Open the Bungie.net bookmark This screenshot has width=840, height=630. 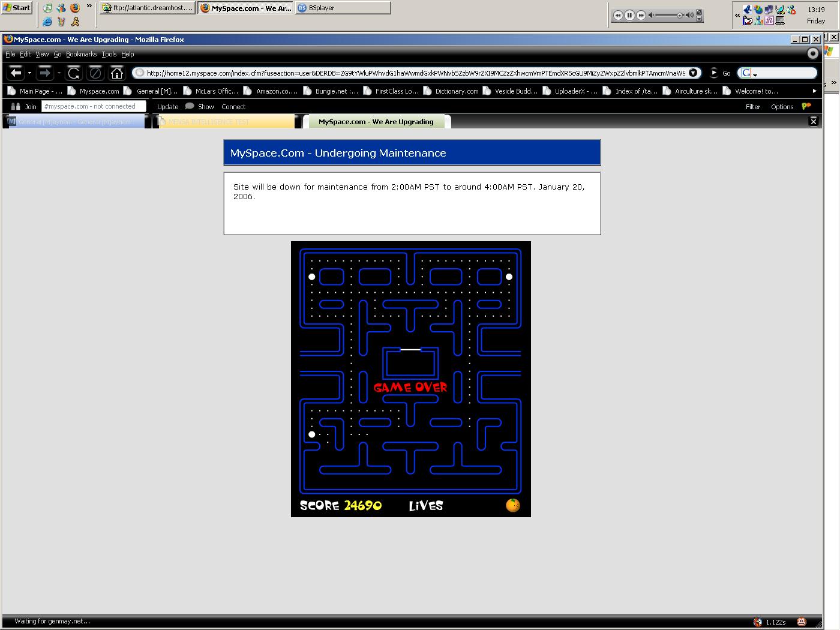[x=331, y=91]
